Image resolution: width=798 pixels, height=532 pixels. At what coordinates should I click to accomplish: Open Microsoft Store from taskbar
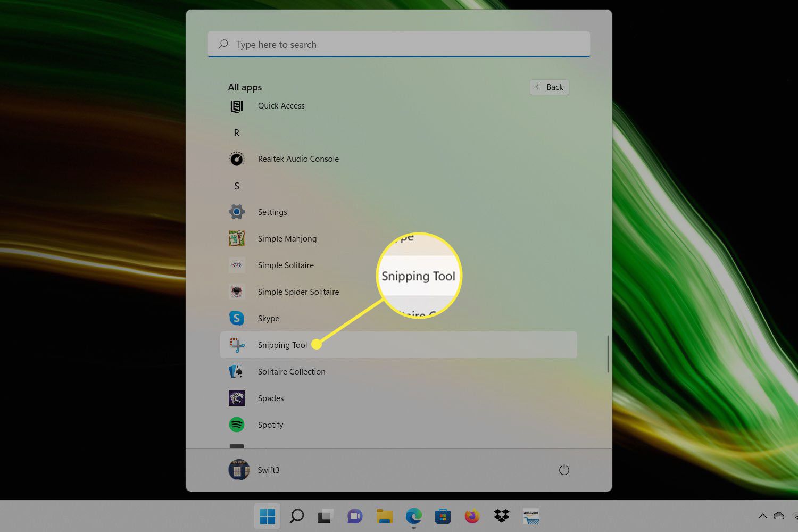pyautogui.click(x=443, y=516)
